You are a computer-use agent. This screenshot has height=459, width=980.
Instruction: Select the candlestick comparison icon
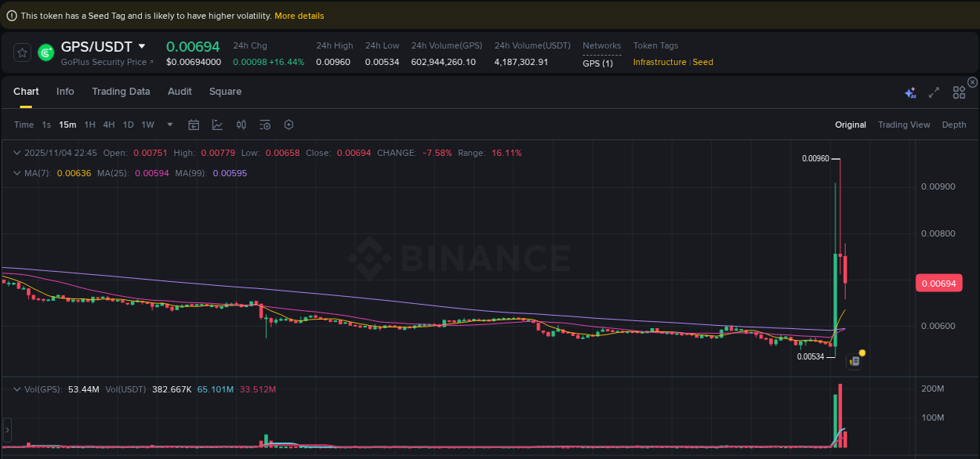click(241, 125)
